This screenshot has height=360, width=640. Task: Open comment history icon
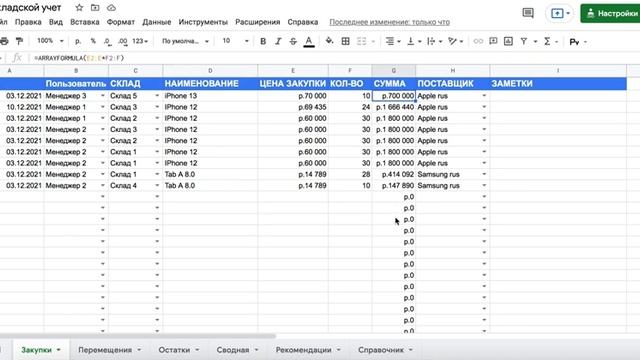point(528,13)
